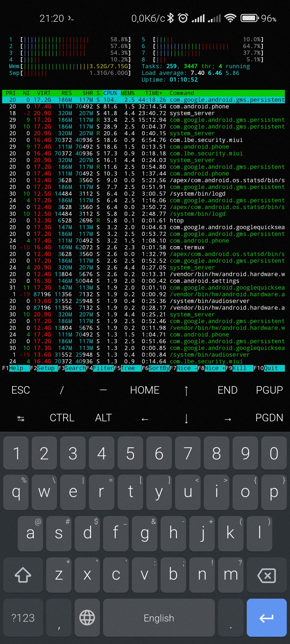Screen dimensions: 290x644
Task: Tap the END extra key
Action: [x=228, y=390]
